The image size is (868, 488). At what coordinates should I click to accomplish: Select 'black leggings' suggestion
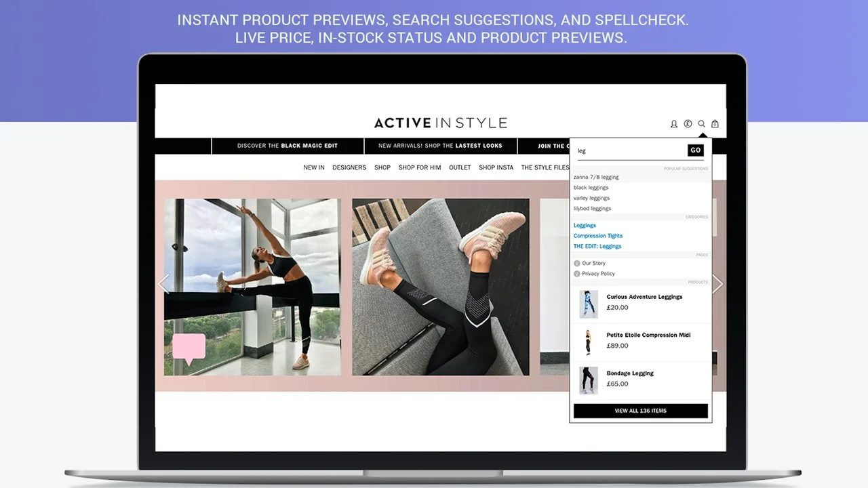pos(591,188)
